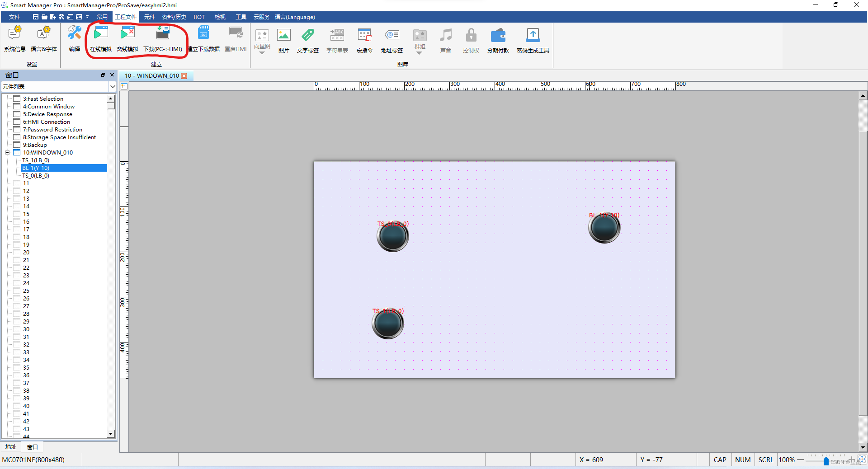Open quick access toolbar customize arrow
Screen dimensions: 868x469
tap(87, 17)
